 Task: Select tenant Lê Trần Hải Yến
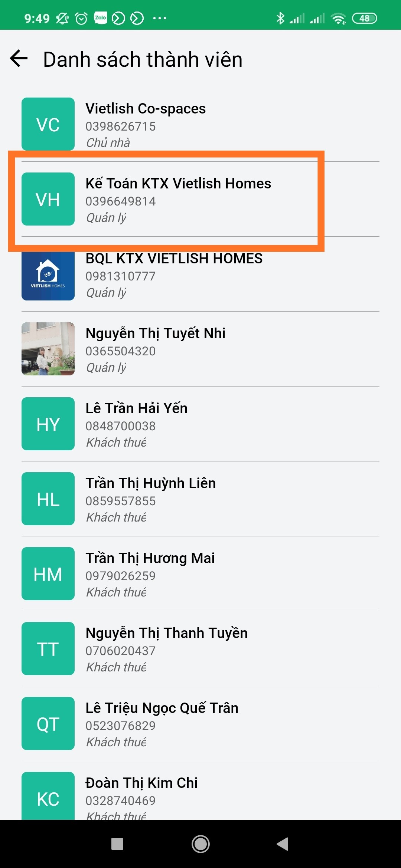(x=200, y=424)
